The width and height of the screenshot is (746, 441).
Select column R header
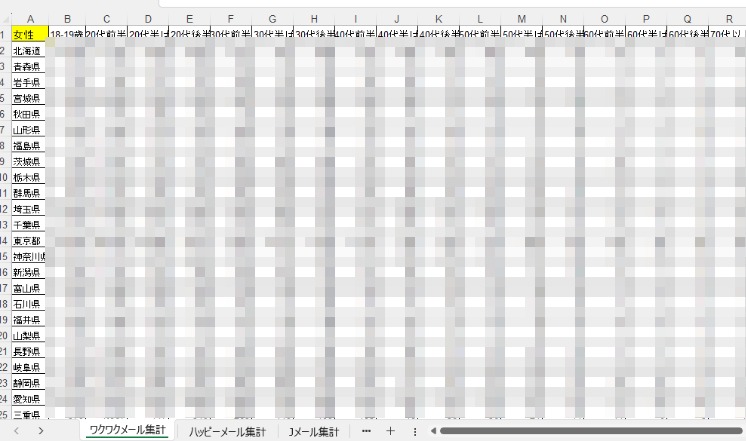pyautogui.click(x=728, y=19)
